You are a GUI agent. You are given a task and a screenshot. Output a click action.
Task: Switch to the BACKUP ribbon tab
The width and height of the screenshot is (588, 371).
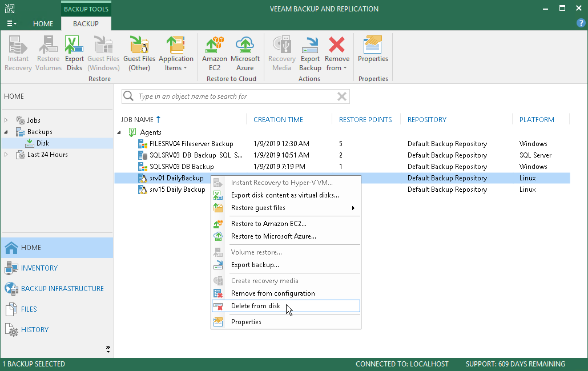(86, 23)
